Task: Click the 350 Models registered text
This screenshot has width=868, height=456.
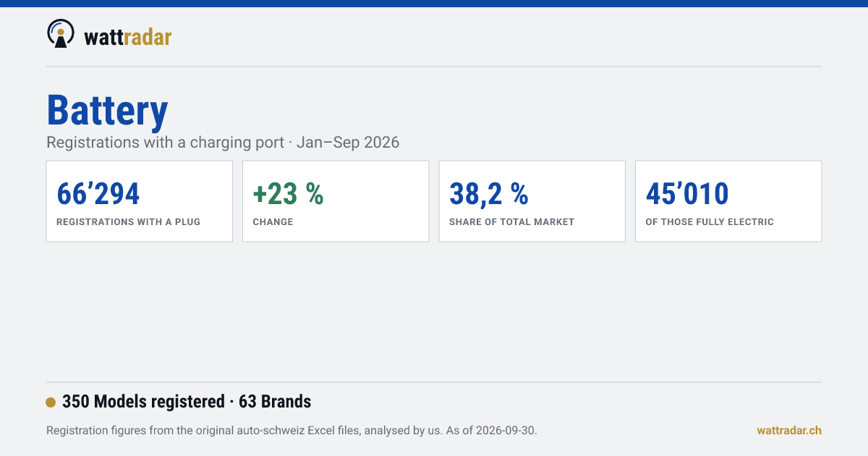Action: pyautogui.click(x=143, y=402)
